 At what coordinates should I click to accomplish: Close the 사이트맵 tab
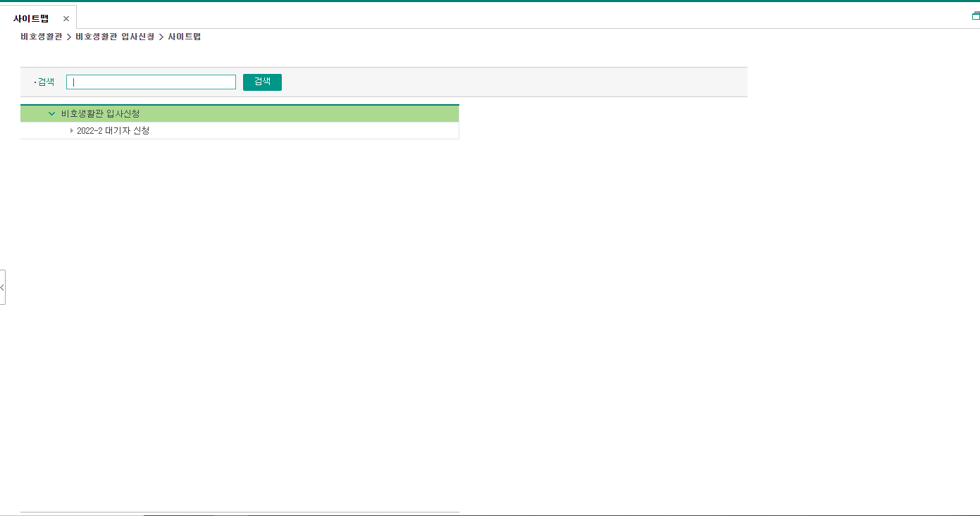66,19
